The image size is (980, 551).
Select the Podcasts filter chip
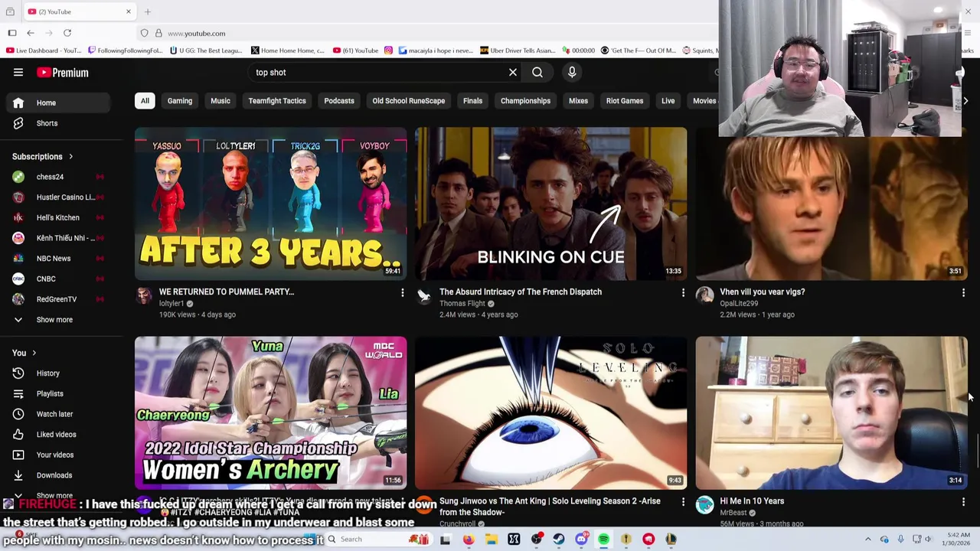(x=339, y=101)
